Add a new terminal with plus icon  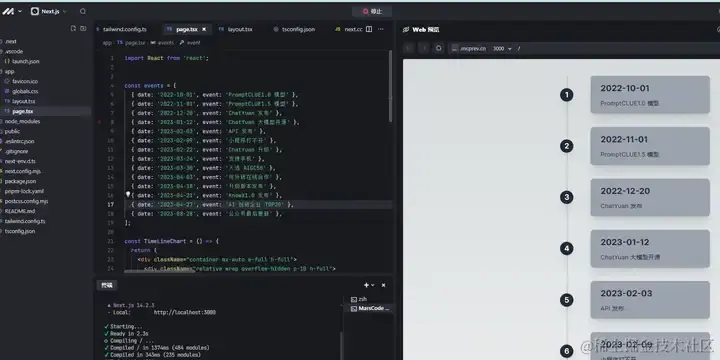click(366, 285)
